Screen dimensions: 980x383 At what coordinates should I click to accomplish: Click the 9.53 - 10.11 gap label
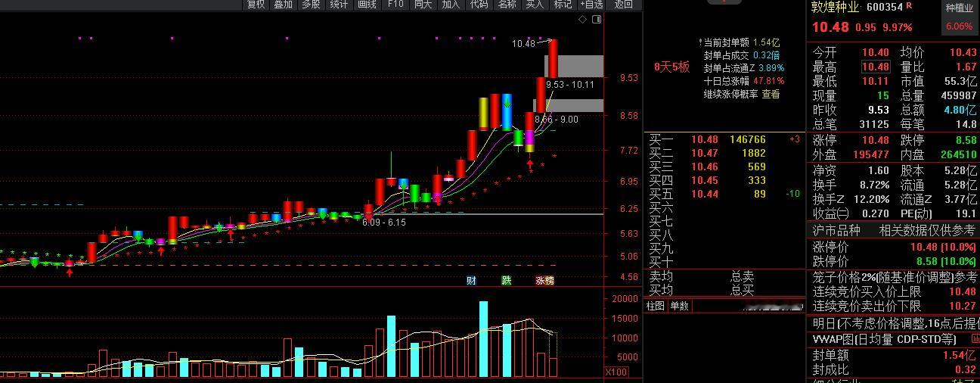(569, 86)
